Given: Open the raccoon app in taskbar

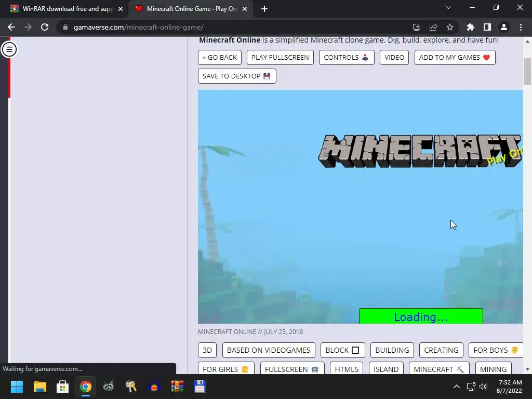Looking at the screenshot, I should pos(108,387).
